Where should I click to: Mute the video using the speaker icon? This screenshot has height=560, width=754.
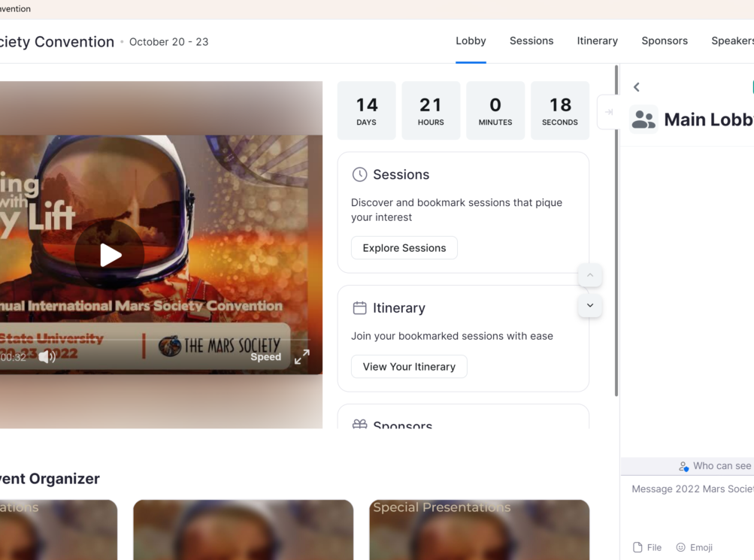point(47,357)
